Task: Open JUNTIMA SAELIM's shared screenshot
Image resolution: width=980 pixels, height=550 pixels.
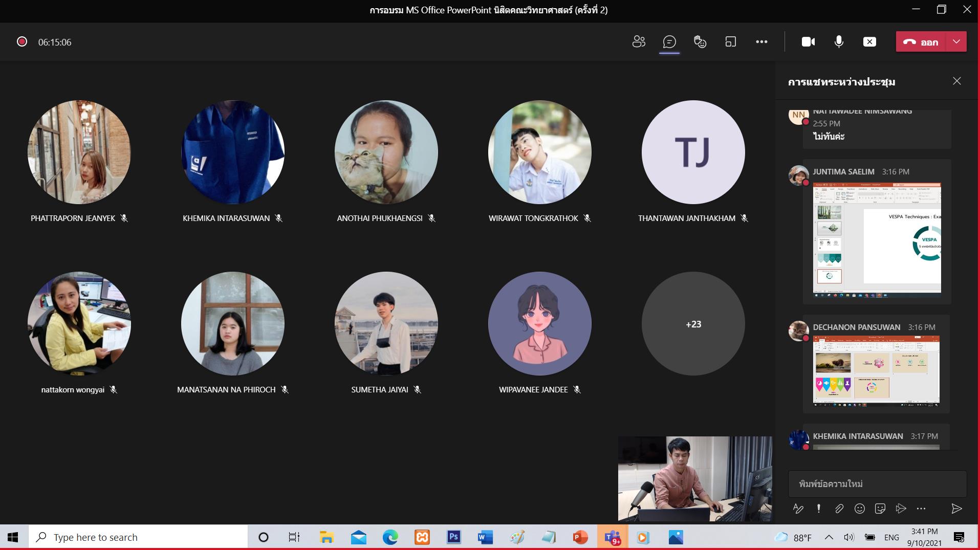Action: [x=877, y=240]
